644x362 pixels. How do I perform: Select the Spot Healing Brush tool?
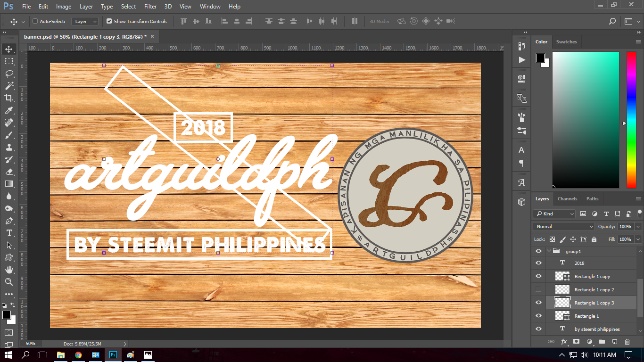click(x=9, y=123)
